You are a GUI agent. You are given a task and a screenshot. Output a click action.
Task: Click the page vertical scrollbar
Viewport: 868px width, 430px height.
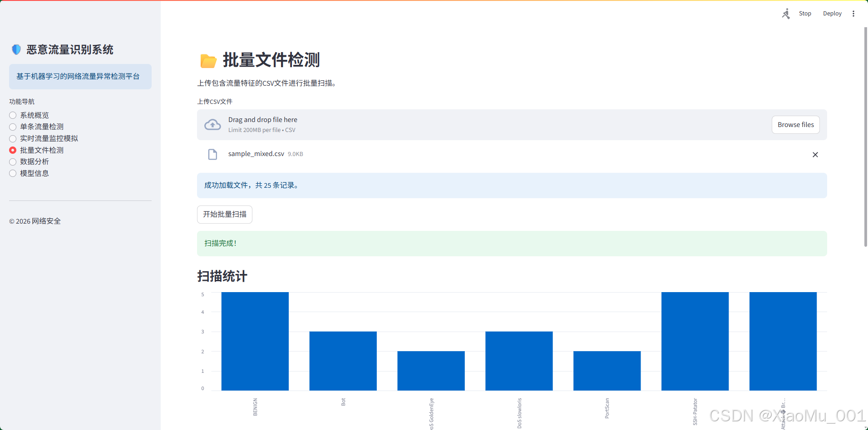coord(865,136)
